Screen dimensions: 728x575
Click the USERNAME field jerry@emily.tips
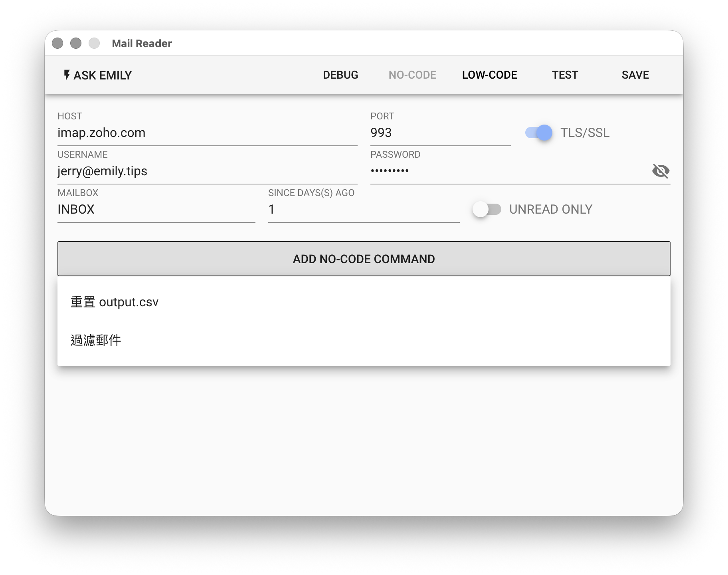(207, 171)
